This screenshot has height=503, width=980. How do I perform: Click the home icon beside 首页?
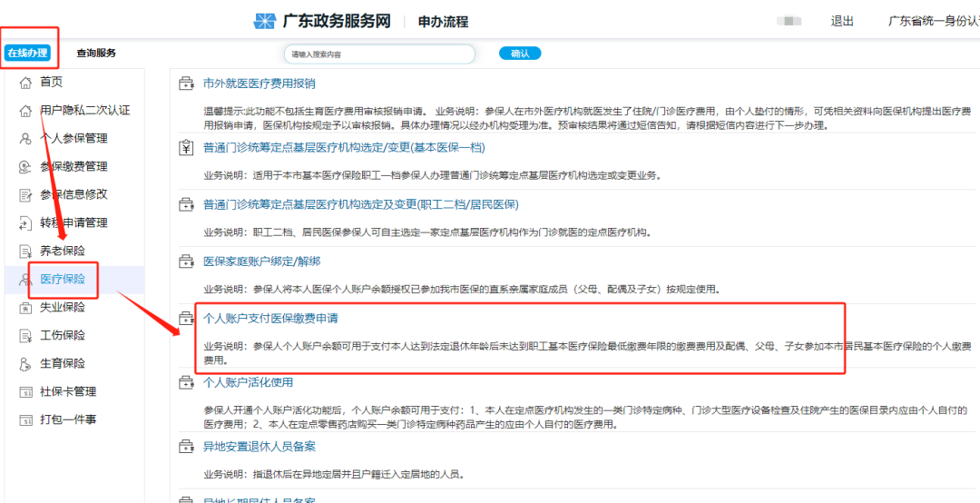25,83
